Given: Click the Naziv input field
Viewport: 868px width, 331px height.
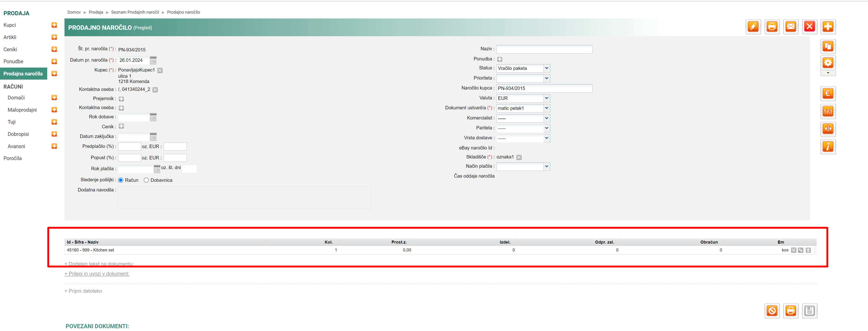Looking at the screenshot, I should pyautogui.click(x=544, y=49).
